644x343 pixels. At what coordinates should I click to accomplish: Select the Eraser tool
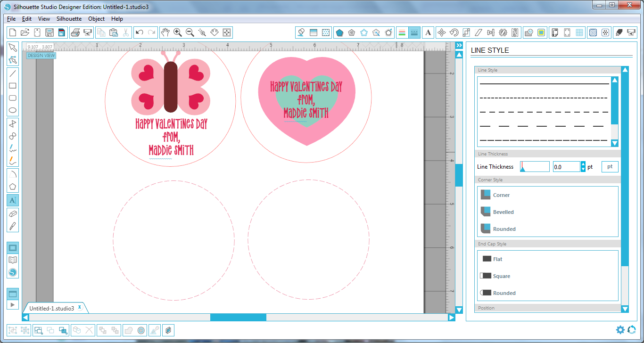pyautogui.click(x=13, y=213)
